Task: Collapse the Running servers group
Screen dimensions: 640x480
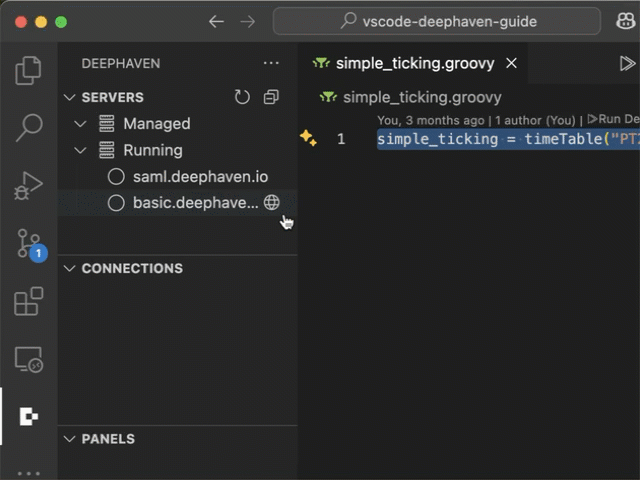Action: coord(81,151)
